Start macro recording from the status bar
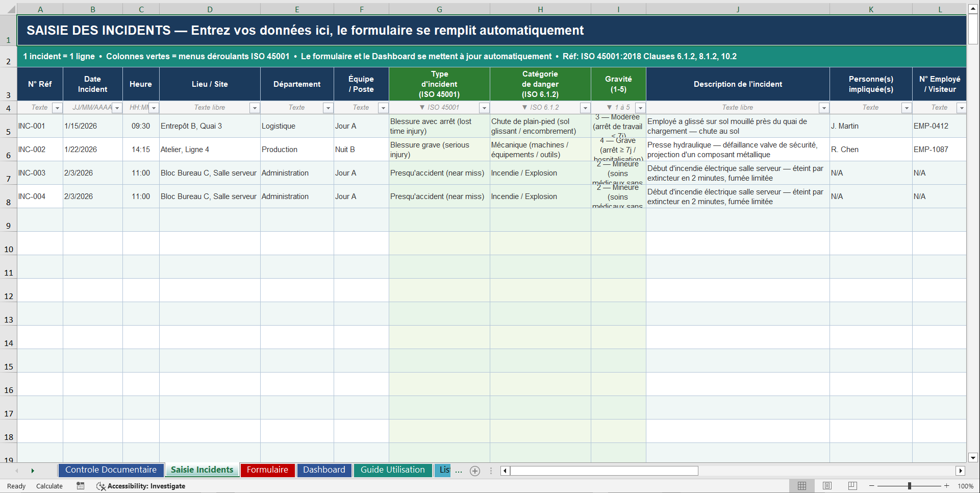Image resolution: width=980 pixels, height=493 pixels. pos(80,486)
